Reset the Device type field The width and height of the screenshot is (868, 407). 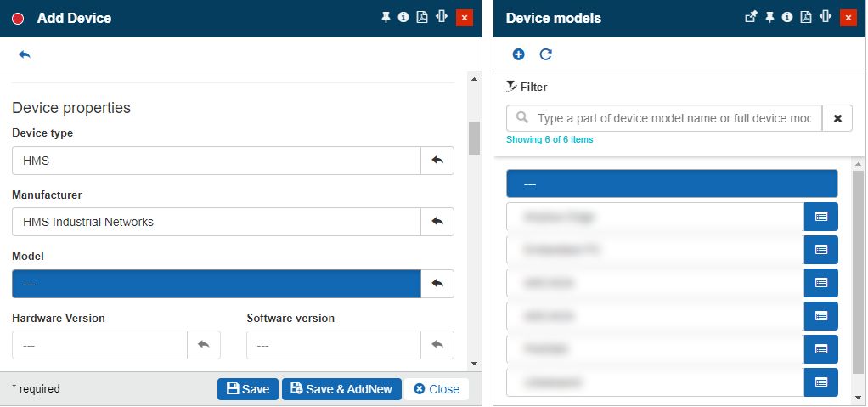[x=437, y=161]
